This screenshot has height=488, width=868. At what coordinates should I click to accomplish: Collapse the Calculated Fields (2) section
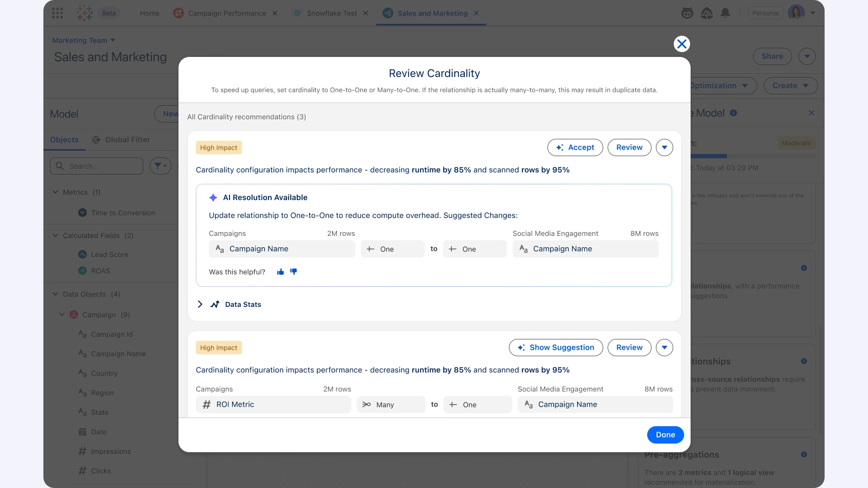coord(55,235)
